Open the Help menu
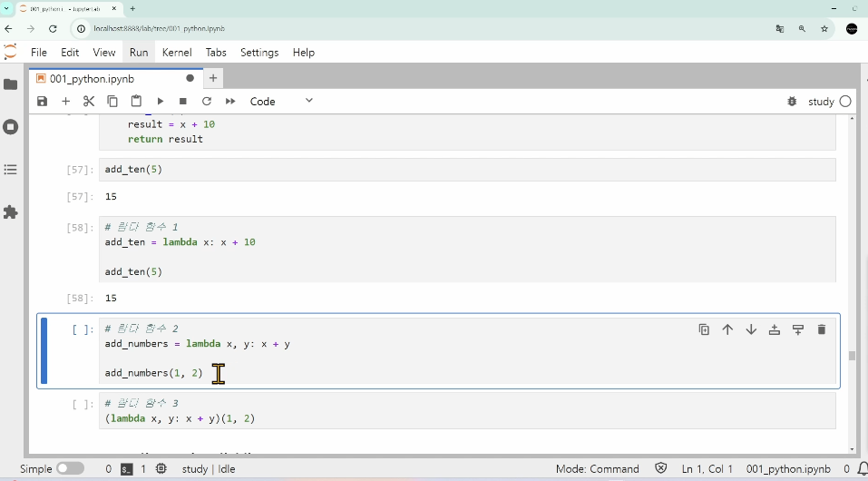 [303, 53]
